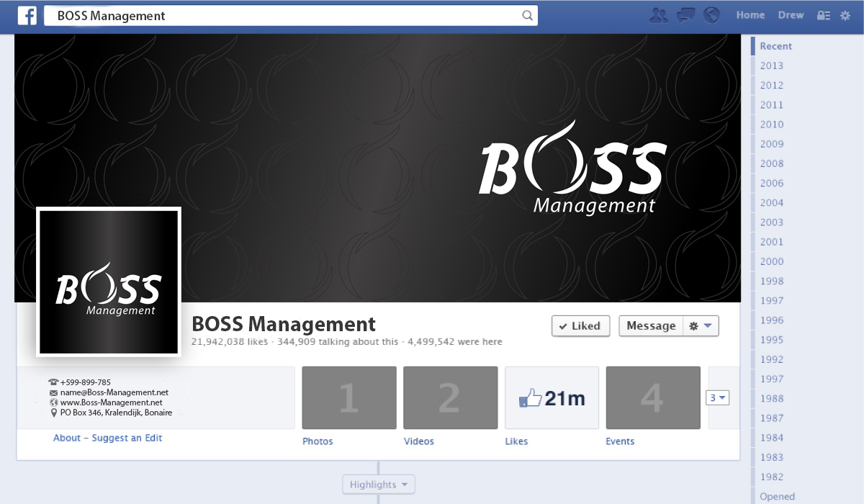
Task: Jump to 2010 on the timeline
Action: click(771, 125)
